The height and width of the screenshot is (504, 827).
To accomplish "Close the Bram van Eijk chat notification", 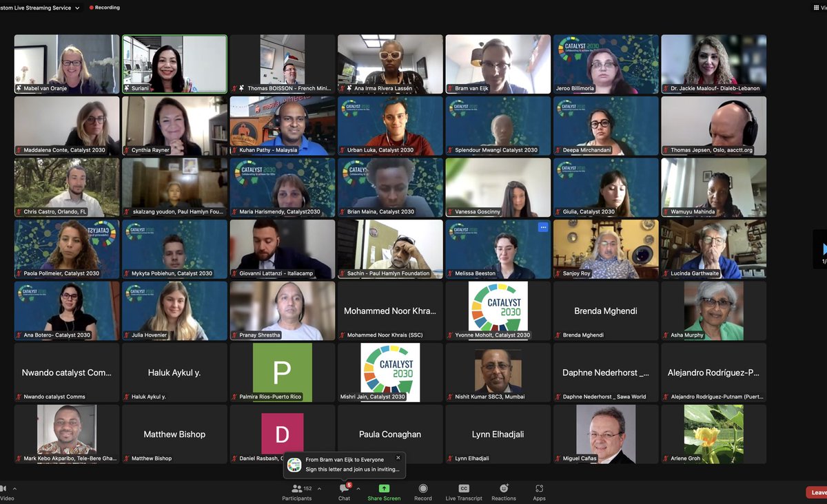I will 398,457.
